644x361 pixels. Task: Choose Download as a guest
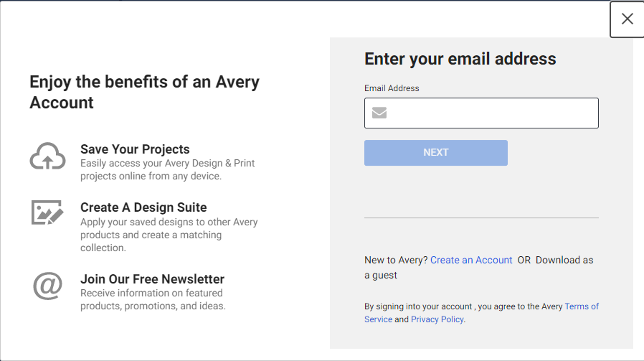coord(478,267)
